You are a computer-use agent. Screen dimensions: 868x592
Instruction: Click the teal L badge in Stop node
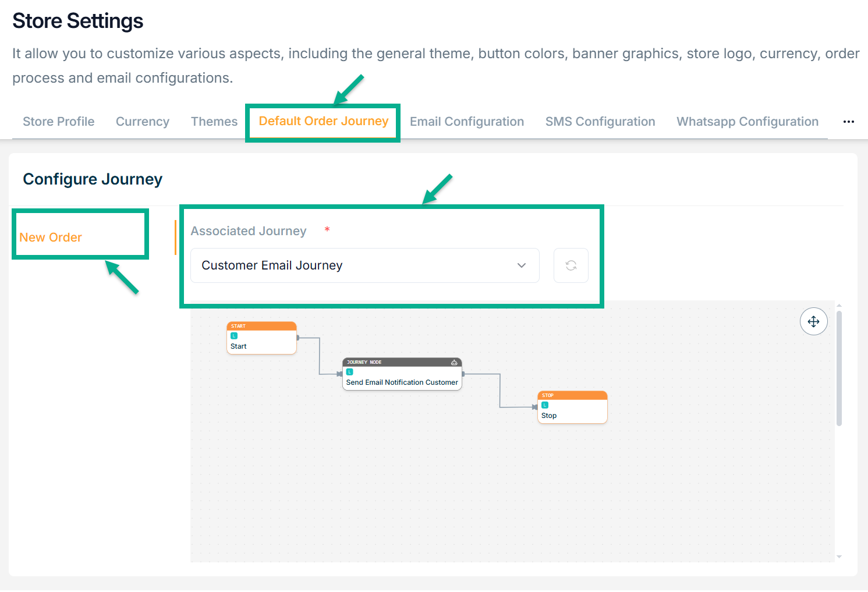(x=545, y=405)
